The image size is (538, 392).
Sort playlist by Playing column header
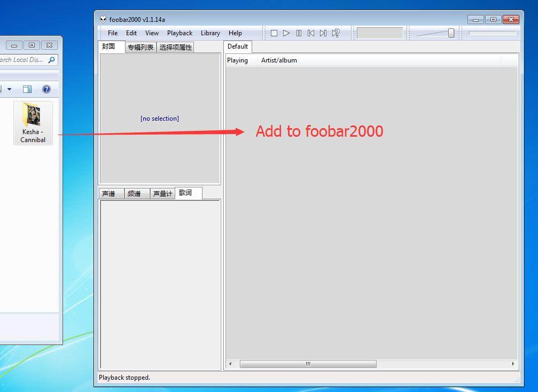241,60
